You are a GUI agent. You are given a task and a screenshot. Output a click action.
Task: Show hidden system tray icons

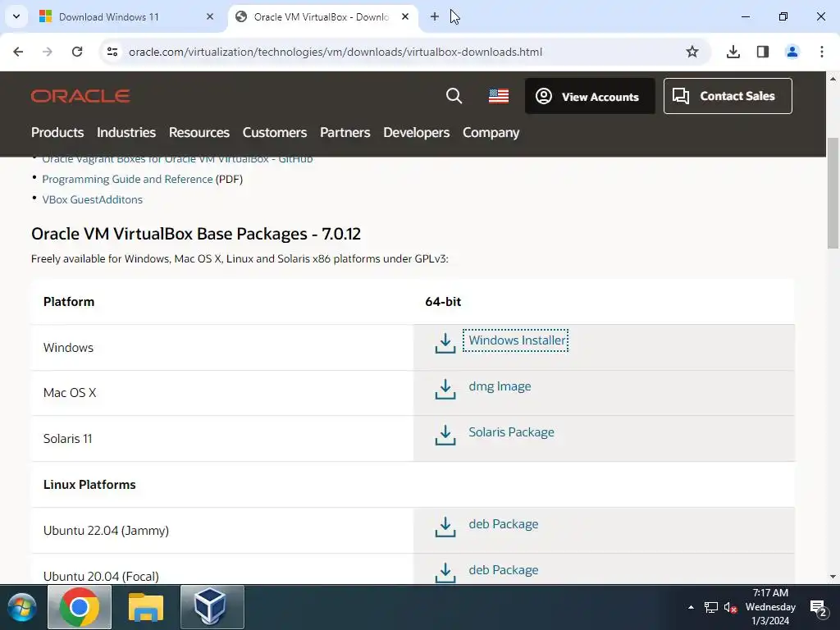click(x=691, y=607)
